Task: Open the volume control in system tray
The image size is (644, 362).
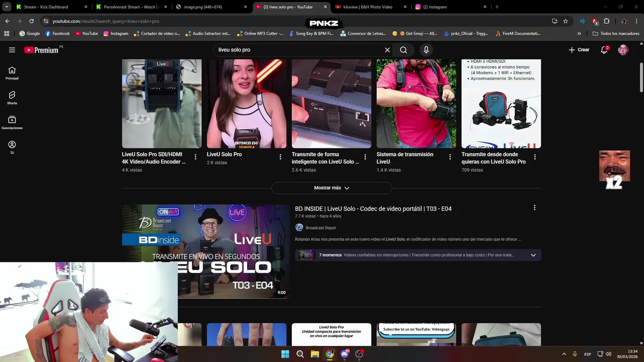Action: pyautogui.click(x=608, y=354)
